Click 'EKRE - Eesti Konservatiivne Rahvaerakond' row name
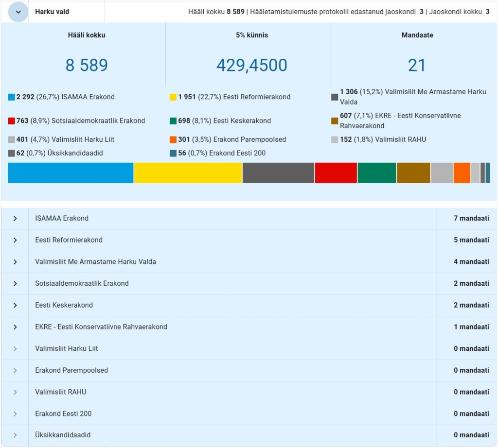The image size is (498, 448). tap(101, 327)
